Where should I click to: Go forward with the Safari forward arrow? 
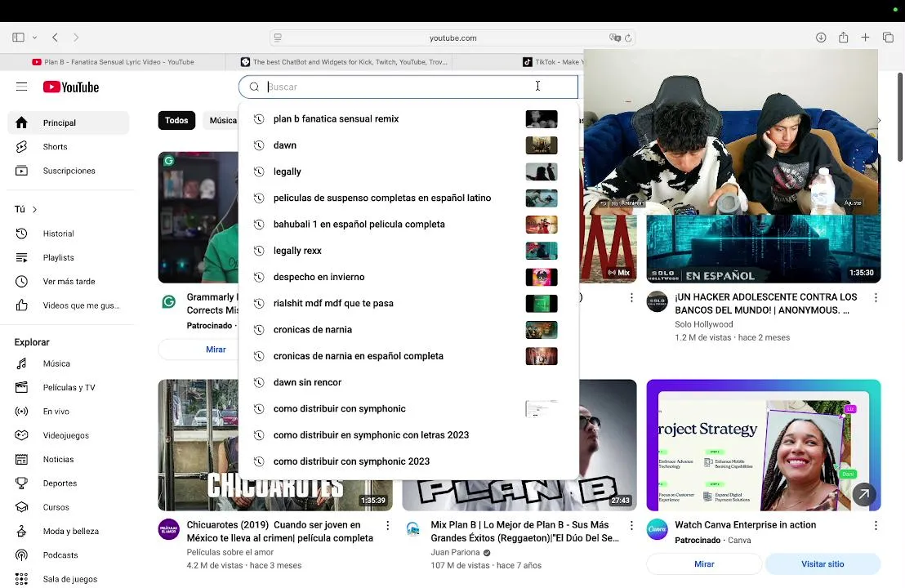tap(76, 38)
